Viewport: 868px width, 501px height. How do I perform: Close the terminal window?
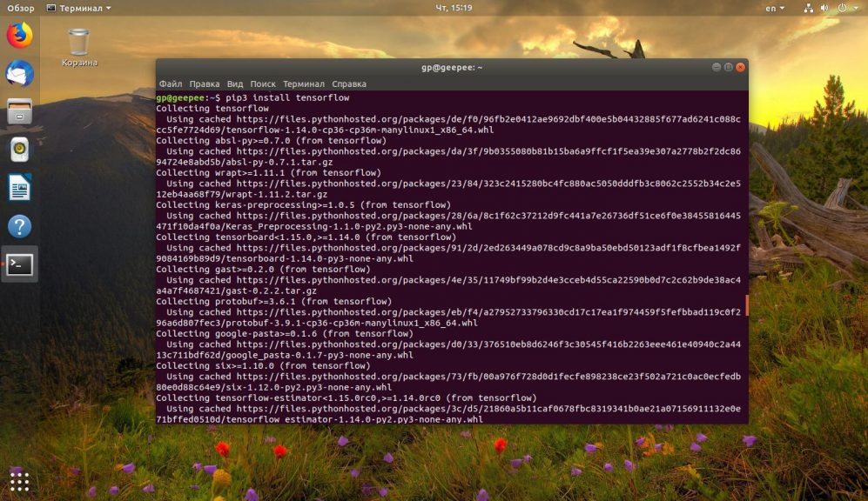click(741, 67)
